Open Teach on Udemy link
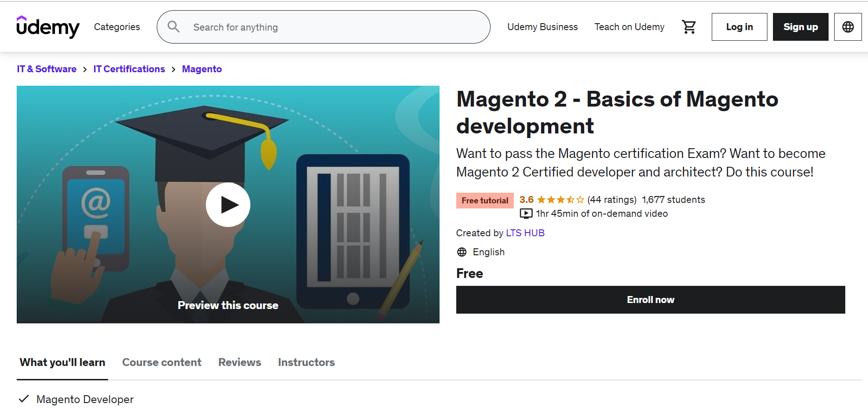Screen dimensions: 868x410 pyautogui.click(x=629, y=27)
